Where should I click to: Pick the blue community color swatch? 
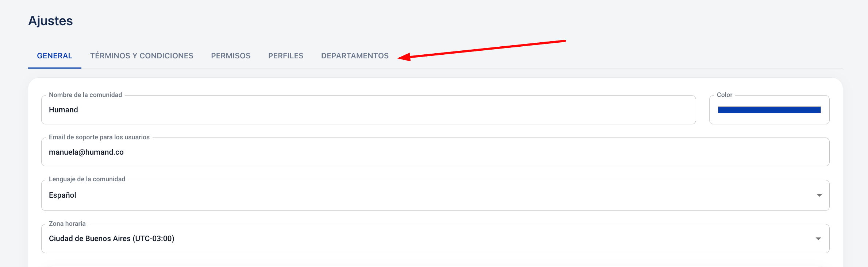(x=769, y=110)
